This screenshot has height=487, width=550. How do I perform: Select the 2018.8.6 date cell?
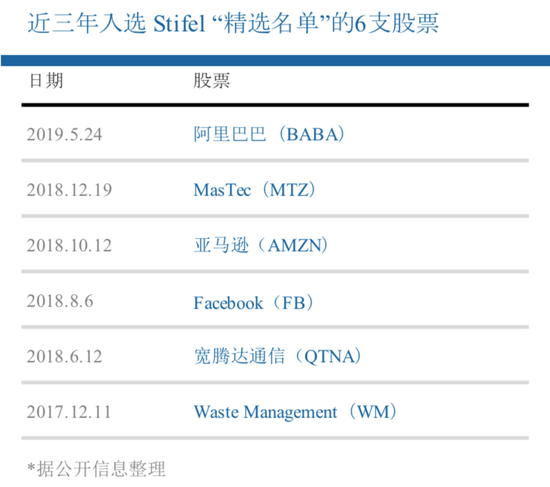click(60, 301)
